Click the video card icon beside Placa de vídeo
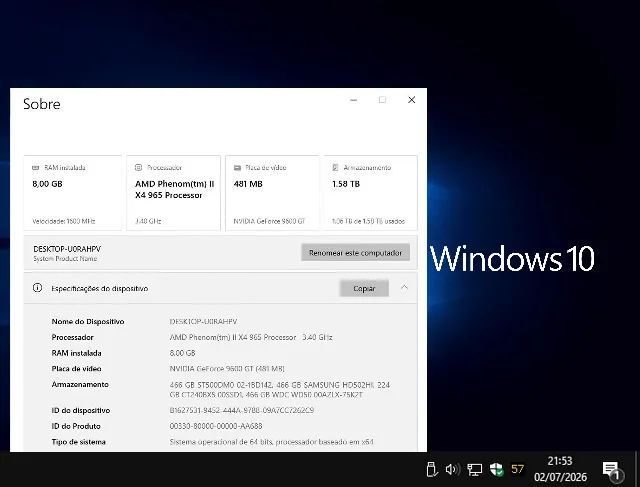The height and width of the screenshot is (487, 640). 237,167
